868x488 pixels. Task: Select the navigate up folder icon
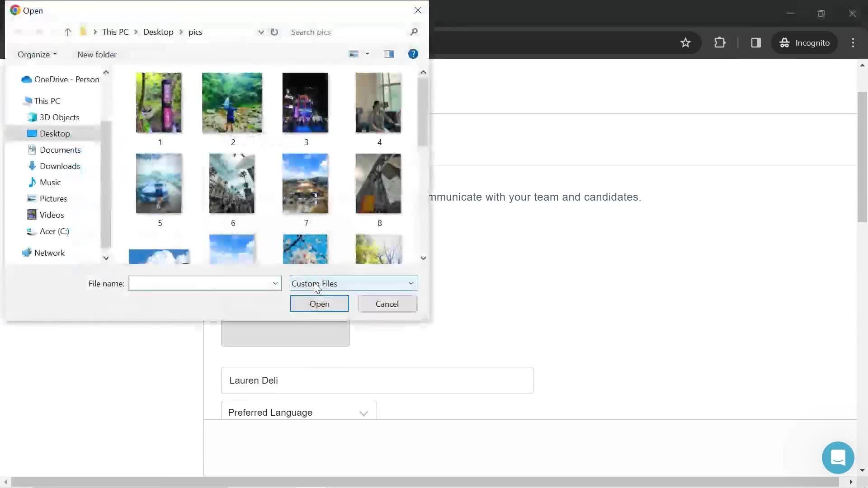(x=67, y=32)
